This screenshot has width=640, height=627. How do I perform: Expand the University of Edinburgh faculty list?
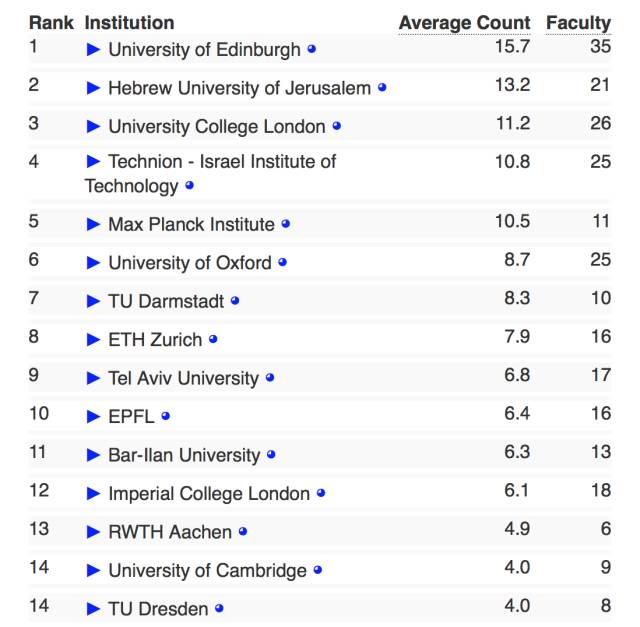pyautogui.click(x=94, y=49)
